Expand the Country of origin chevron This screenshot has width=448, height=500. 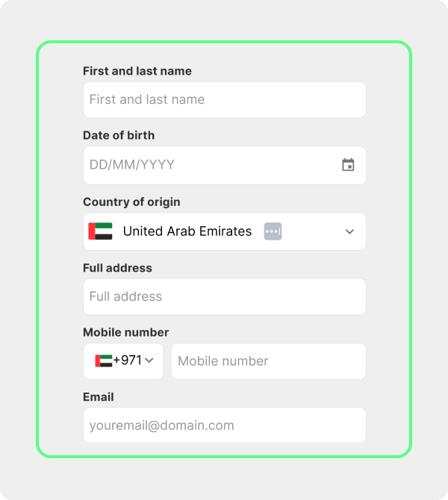(x=349, y=231)
